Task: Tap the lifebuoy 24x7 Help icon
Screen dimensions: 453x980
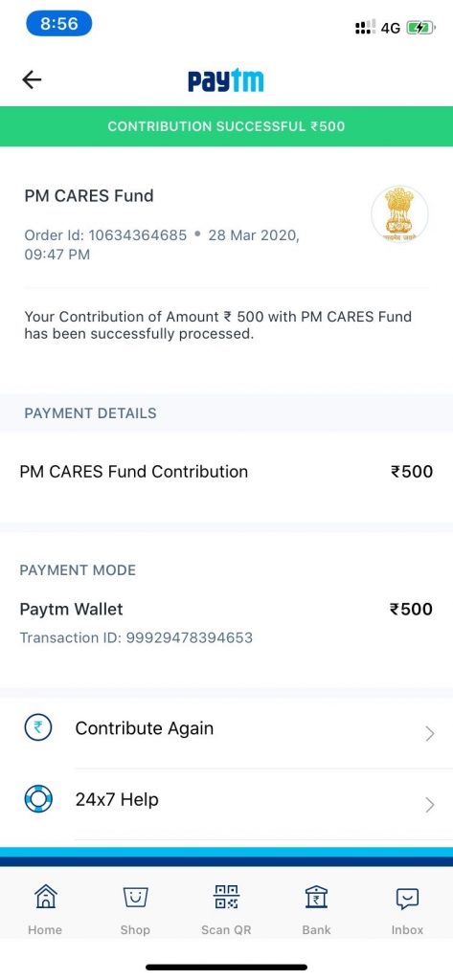Action: pos(37,799)
